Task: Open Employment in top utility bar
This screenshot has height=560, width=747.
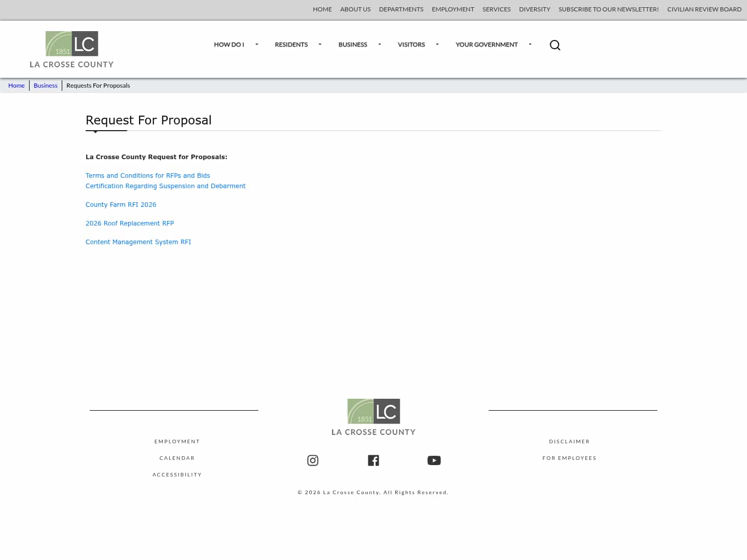Action: 453,9
